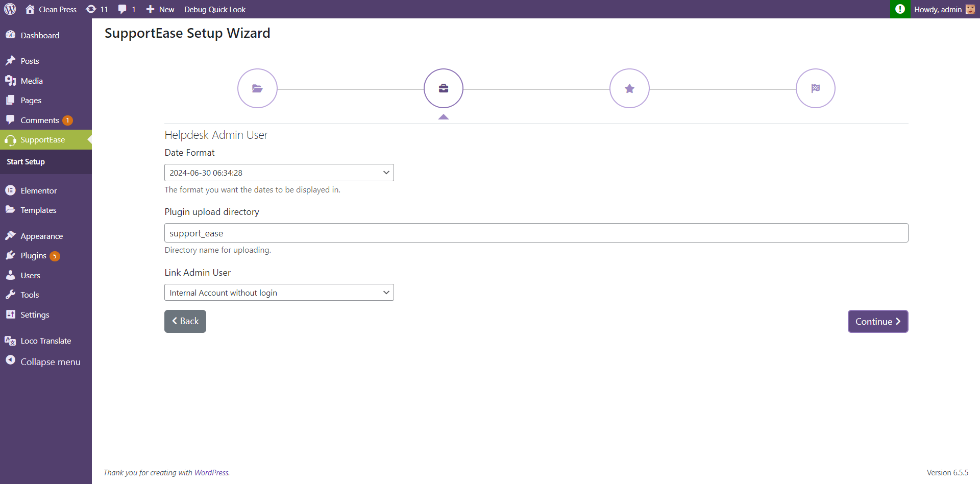Click the Helpdesk Admin User heading
The image size is (980, 484).
click(216, 135)
